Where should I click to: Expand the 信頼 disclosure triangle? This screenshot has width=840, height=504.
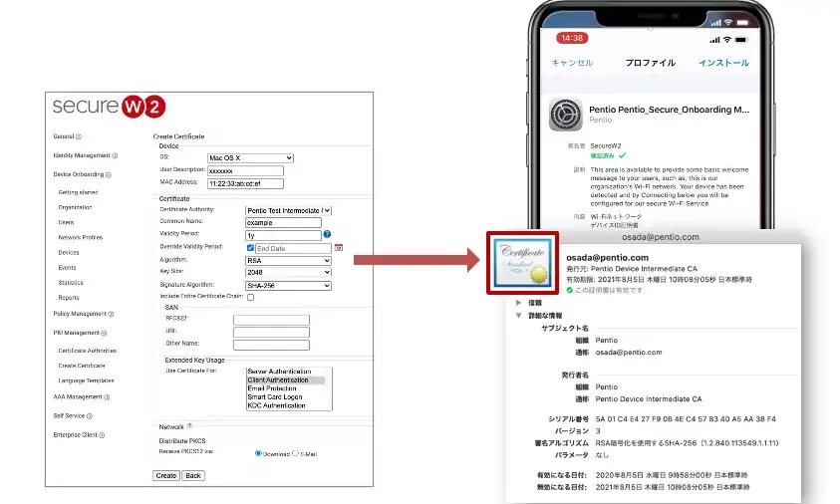point(517,302)
